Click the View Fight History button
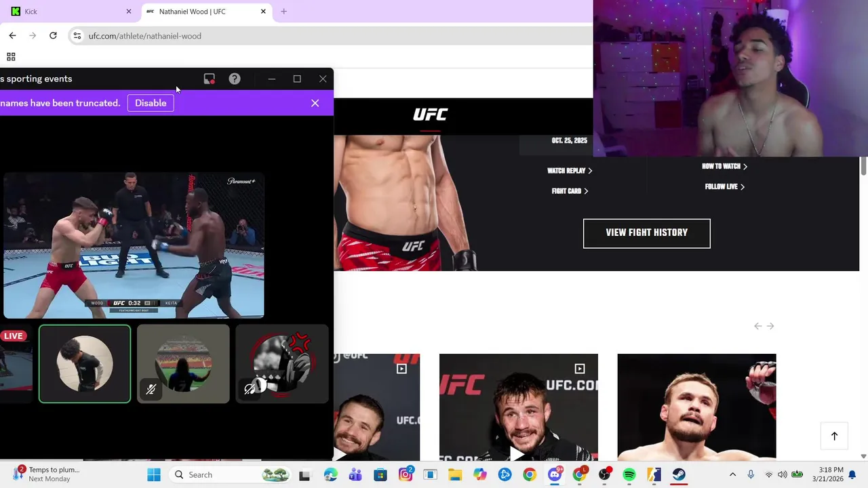Viewport: 868px width, 488px height. (646, 233)
